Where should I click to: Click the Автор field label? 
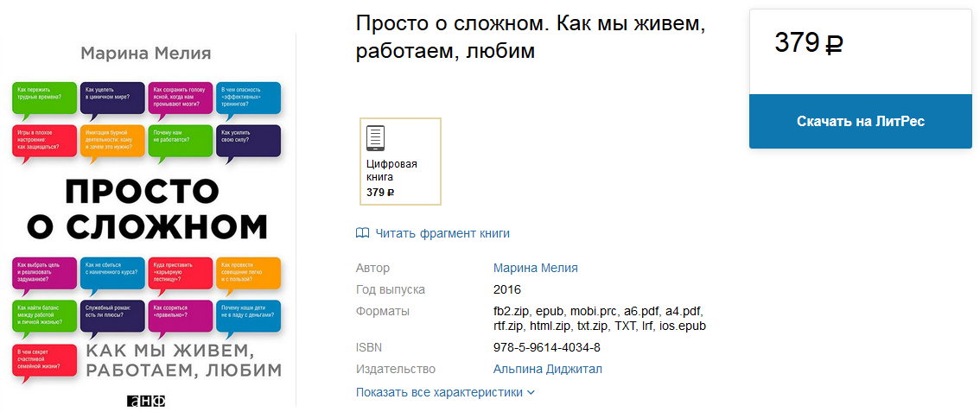coord(372,268)
